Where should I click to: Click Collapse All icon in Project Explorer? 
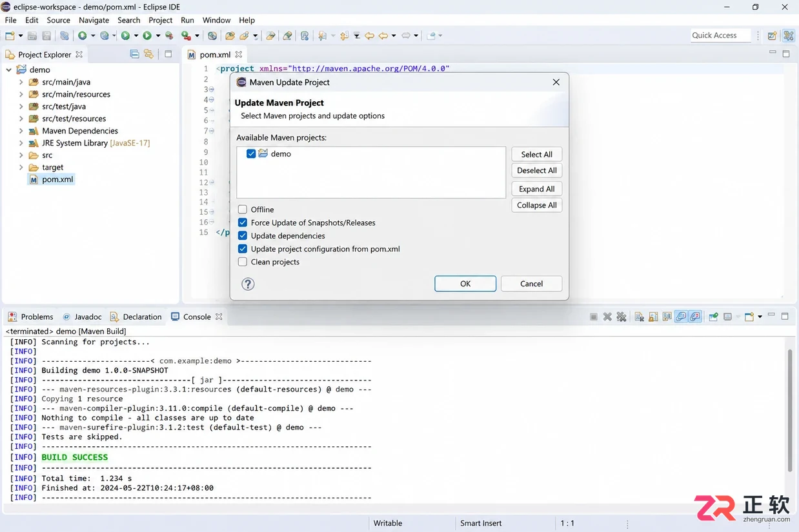[x=134, y=54]
